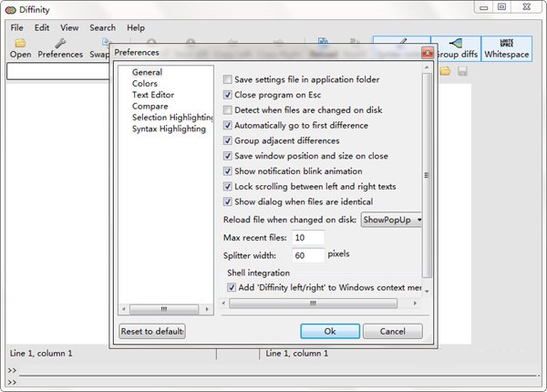Confirm preferences with the Ok button
This screenshot has height=392, width=547.
click(x=329, y=331)
